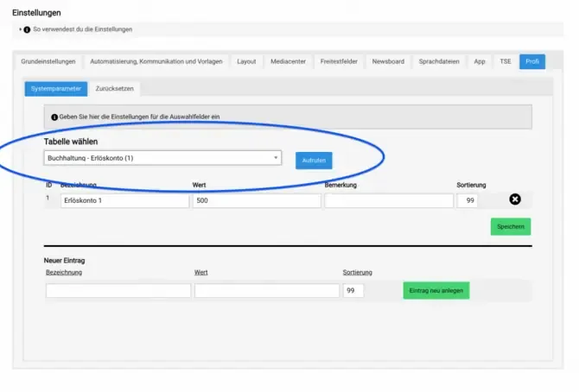Open the 'Tabelle wählen' dropdown

tap(162, 158)
